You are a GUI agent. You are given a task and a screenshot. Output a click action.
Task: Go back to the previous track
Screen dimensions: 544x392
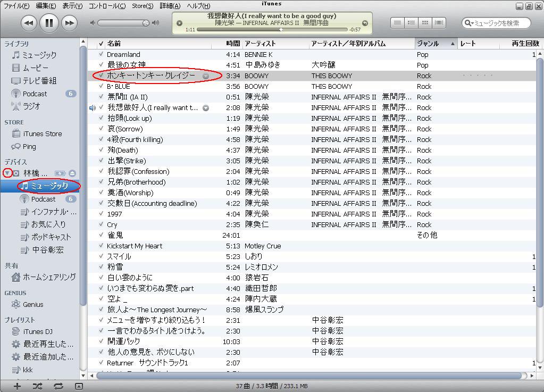point(29,23)
